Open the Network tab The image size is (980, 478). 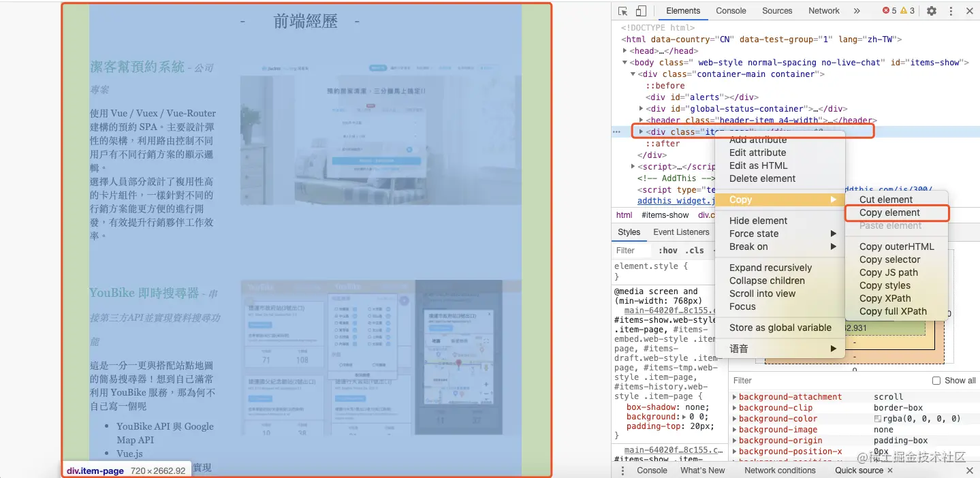pyautogui.click(x=824, y=11)
